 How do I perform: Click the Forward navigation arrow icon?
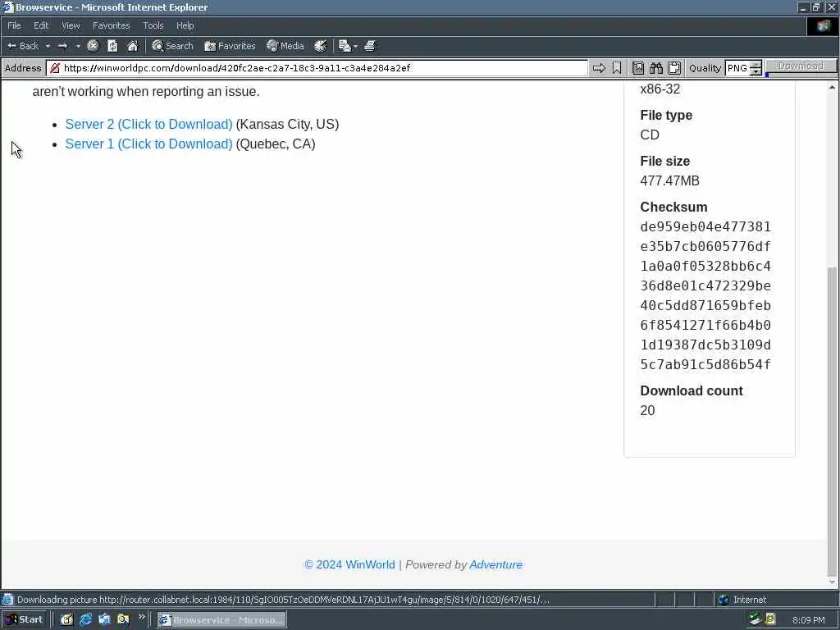tap(62, 46)
